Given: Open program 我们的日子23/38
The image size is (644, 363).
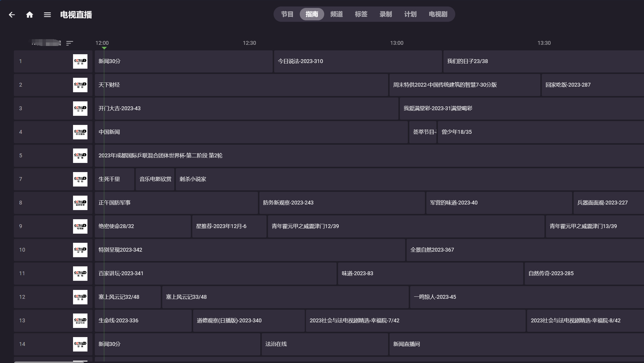Looking at the screenshot, I should click(544, 61).
